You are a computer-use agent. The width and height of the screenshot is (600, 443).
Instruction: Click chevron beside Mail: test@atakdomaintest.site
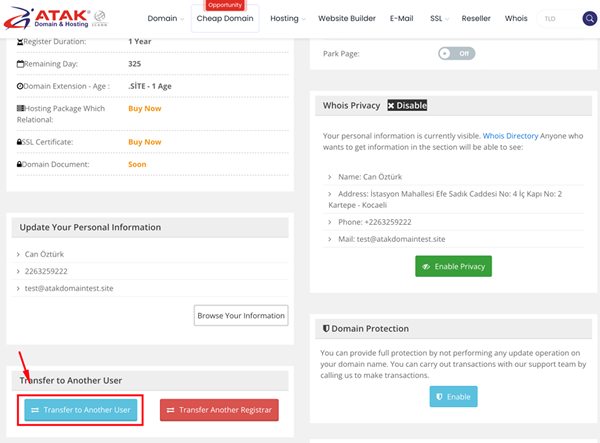[330, 239]
